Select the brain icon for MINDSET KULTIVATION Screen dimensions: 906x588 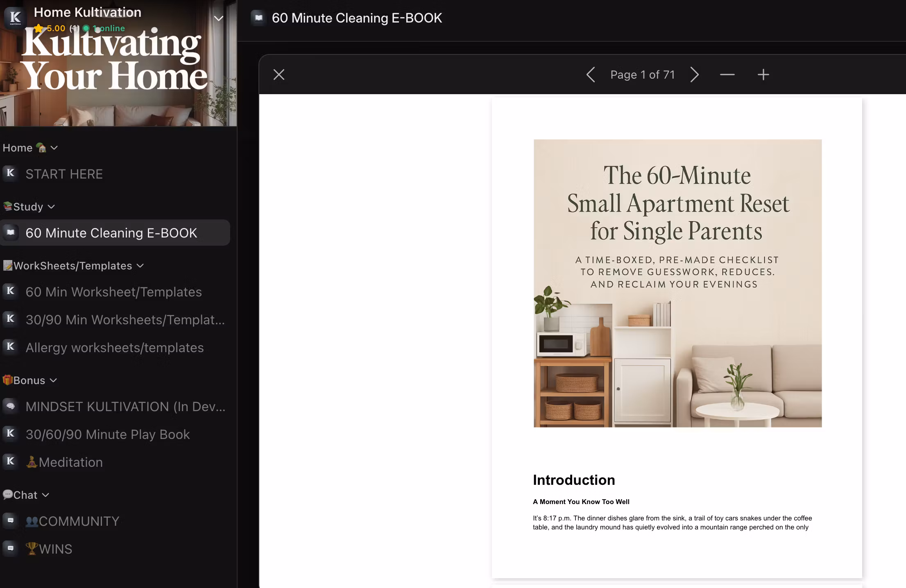pos(10,406)
